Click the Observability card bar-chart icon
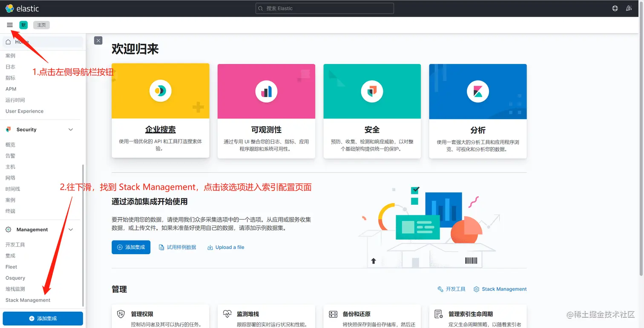 pyautogui.click(x=266, y=90)
